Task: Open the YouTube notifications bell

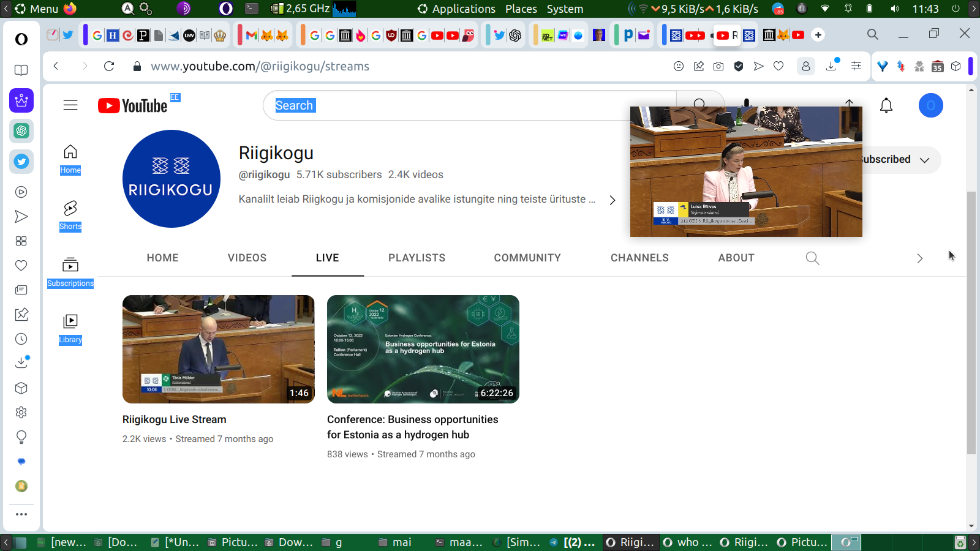Action: click(x=886, y=106)
